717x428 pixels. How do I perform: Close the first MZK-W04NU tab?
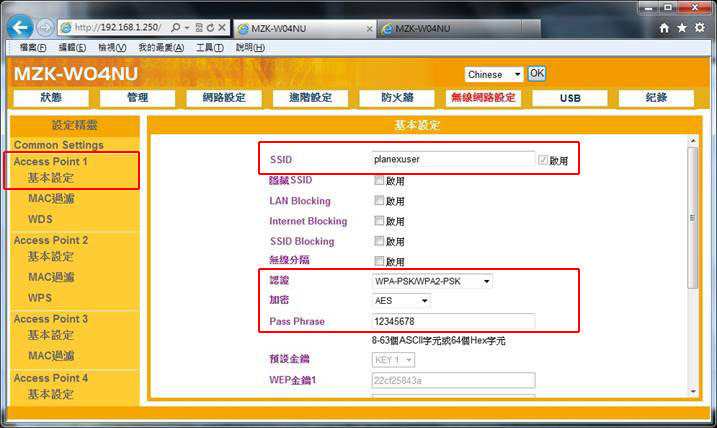[369, 29]
